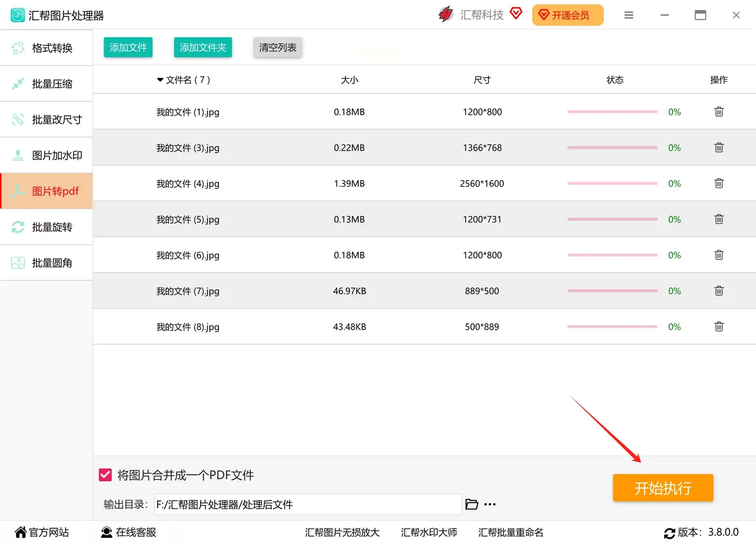The image size is (756, 544).
Task: Click the 格式转换 sidebar icon
Action: pyautogui.click(x=18, y=48)
